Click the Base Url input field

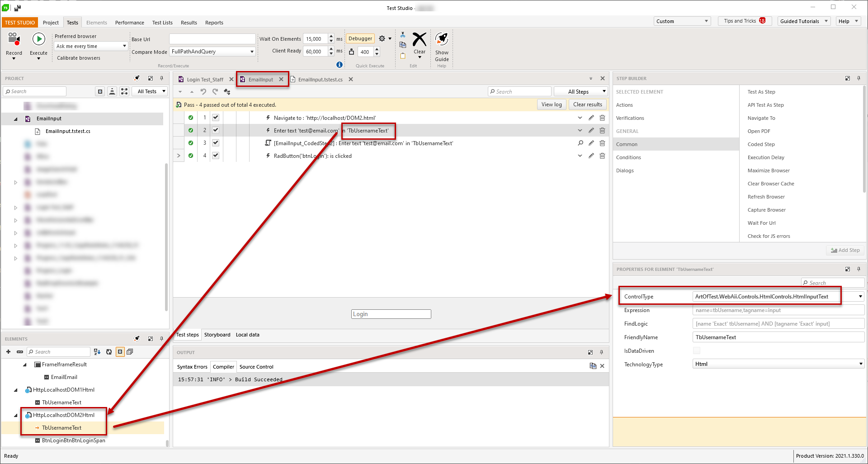coord(212,39)
